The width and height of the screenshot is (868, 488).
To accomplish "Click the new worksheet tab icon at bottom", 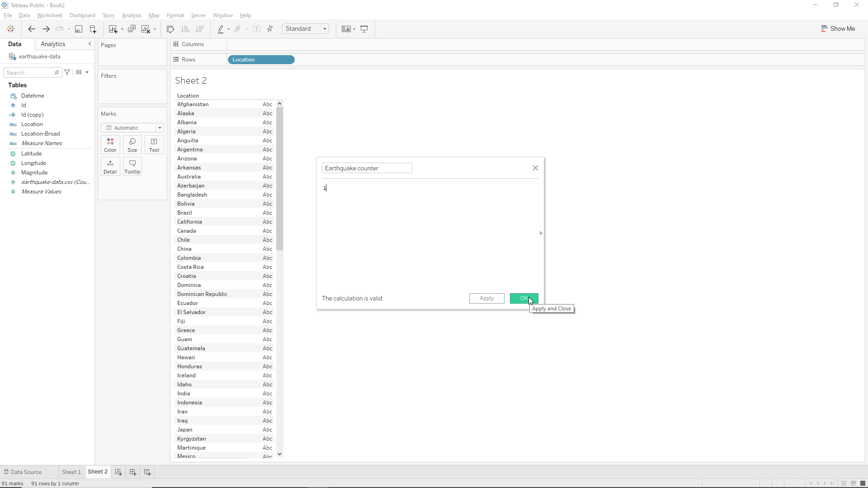I will point(118,472).
